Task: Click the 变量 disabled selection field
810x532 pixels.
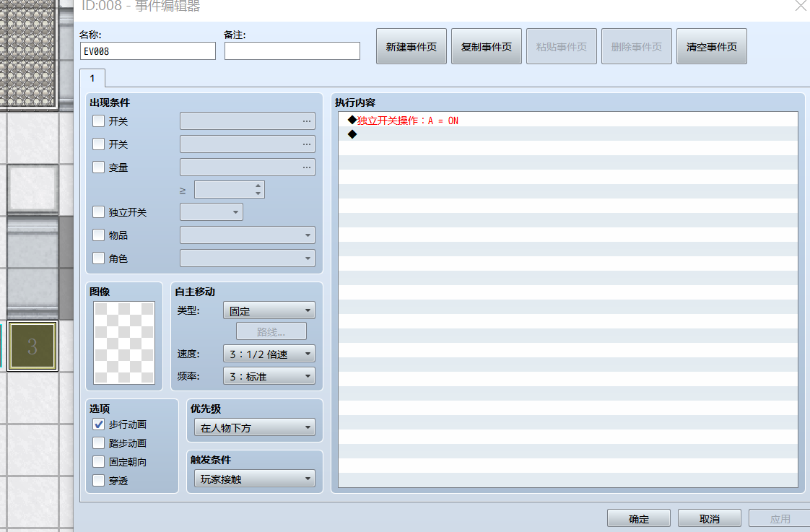Action: coord(248,167)
